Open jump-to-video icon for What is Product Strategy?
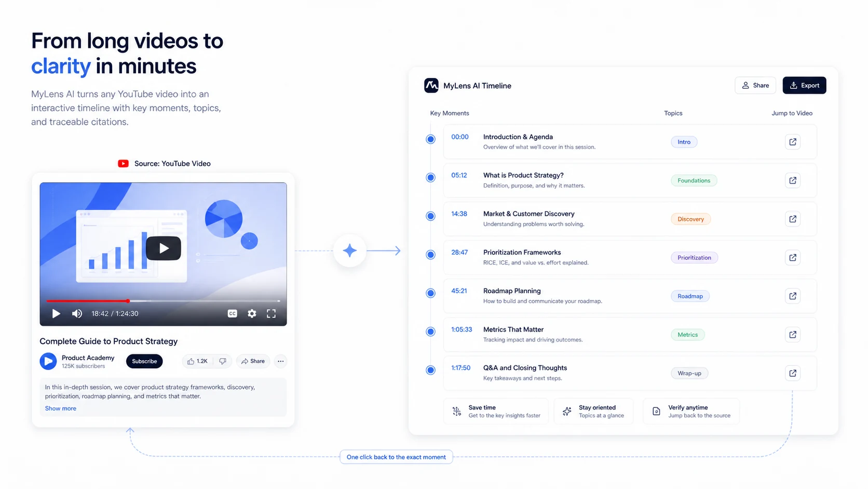868x489 pixels. click(792, 180)
